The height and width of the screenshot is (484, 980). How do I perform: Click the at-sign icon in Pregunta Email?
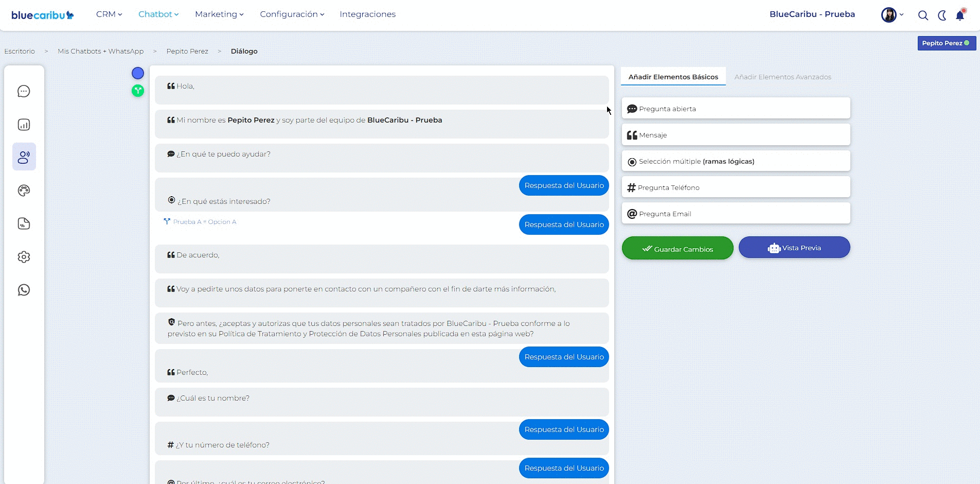pos(632,214)
